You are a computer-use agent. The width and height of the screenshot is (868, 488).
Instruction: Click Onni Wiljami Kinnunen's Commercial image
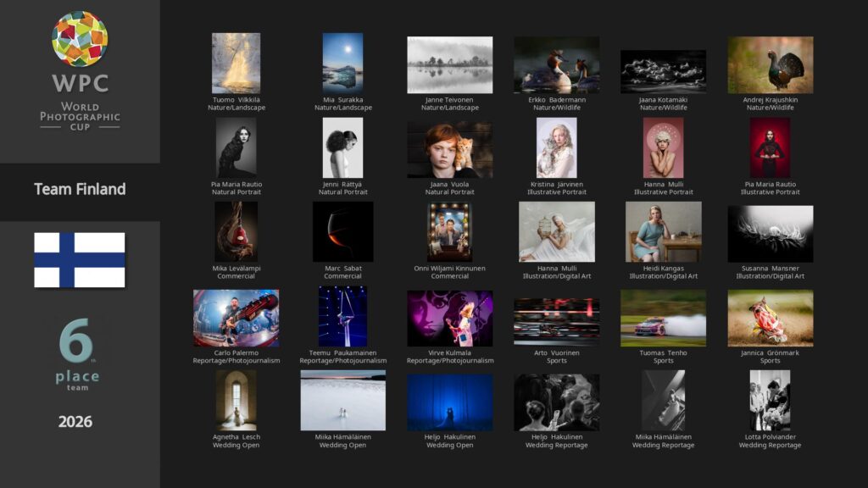pos(449,232)
